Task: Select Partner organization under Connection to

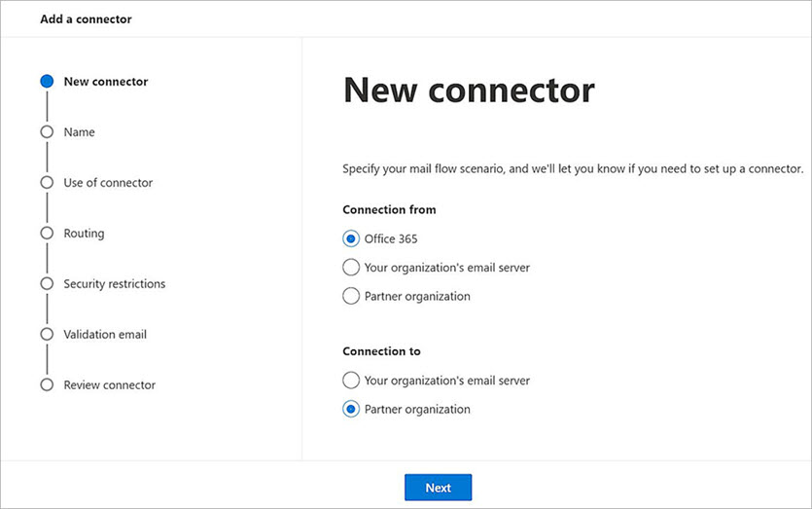Action: click(351, 410)
